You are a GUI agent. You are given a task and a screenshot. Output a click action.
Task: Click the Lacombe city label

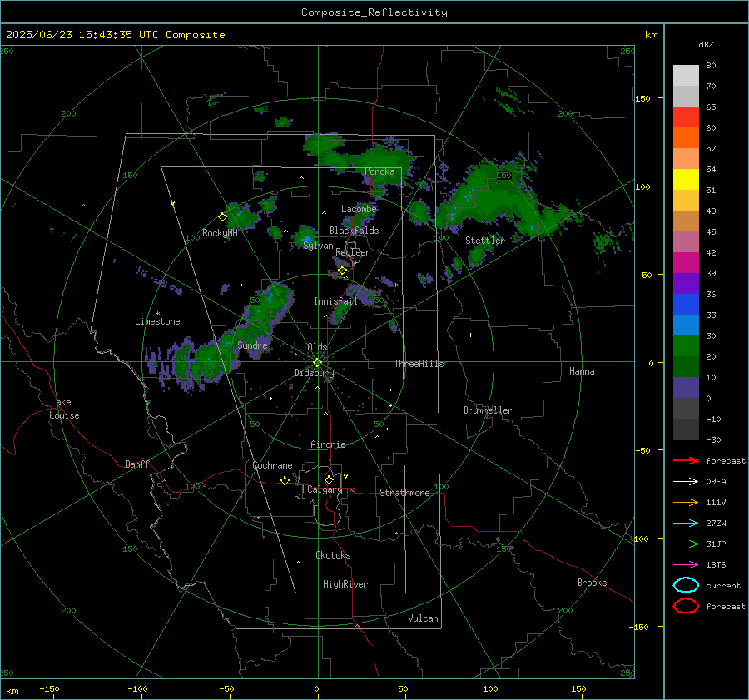pyautogui.click(x=359, y=209)
